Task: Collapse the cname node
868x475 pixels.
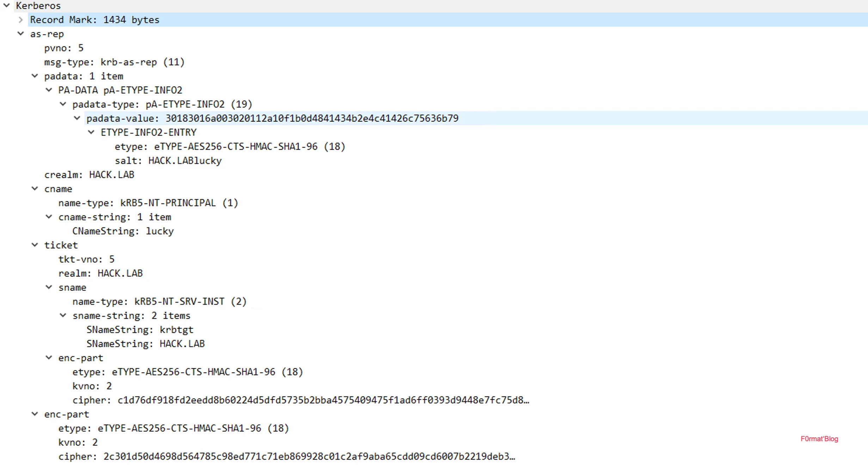Action: pyautogui.click(x=35, y=189)
